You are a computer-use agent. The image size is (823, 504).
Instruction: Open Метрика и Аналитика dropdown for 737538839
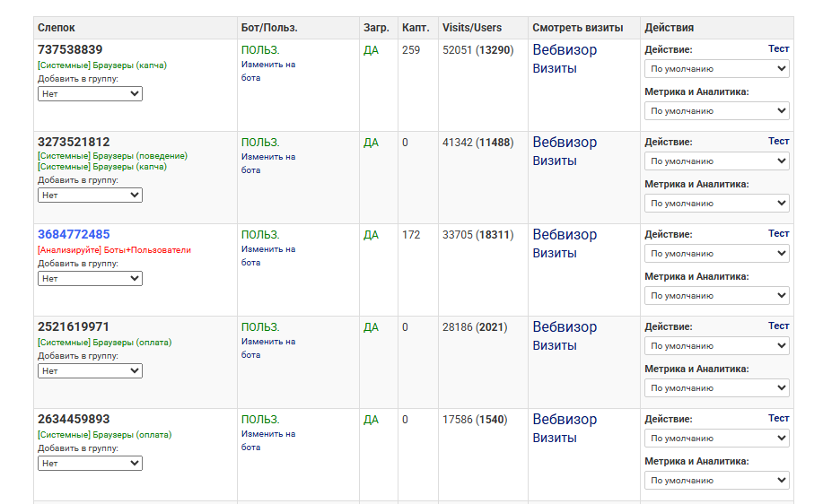716,111
